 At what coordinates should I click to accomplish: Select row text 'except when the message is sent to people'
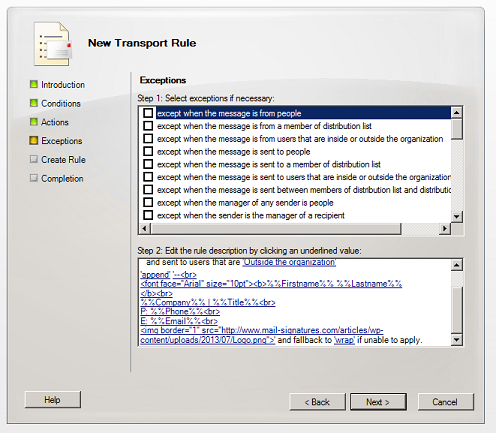234,152
